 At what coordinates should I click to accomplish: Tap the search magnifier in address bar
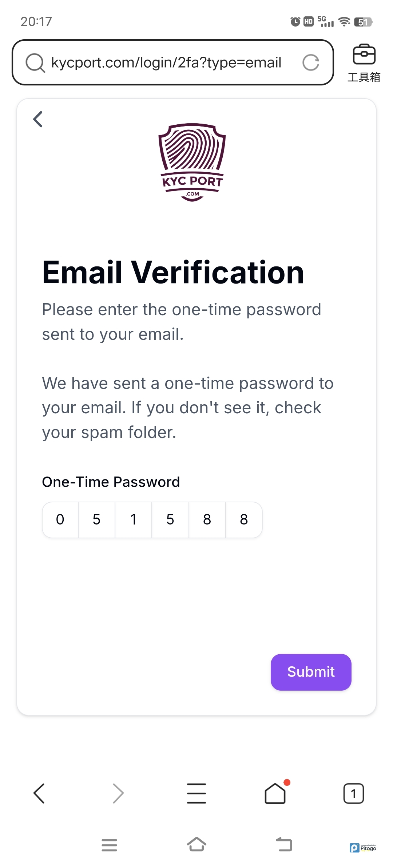tap(35, 63)
